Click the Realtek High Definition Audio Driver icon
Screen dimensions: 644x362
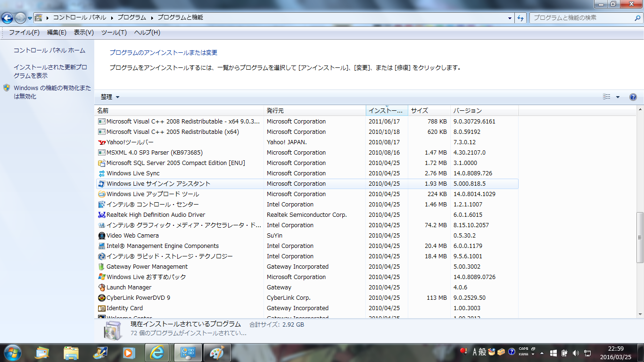click(x=101, y=215)
